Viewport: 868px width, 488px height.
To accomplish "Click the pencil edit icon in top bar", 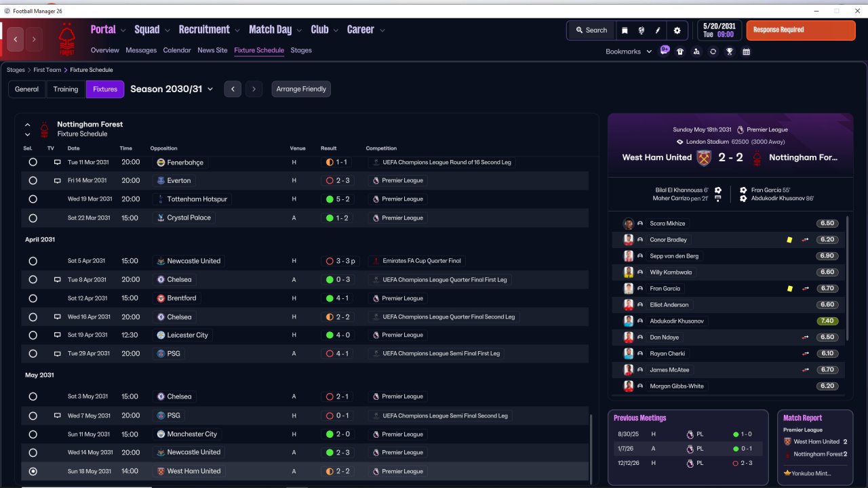I will (657, 30).
